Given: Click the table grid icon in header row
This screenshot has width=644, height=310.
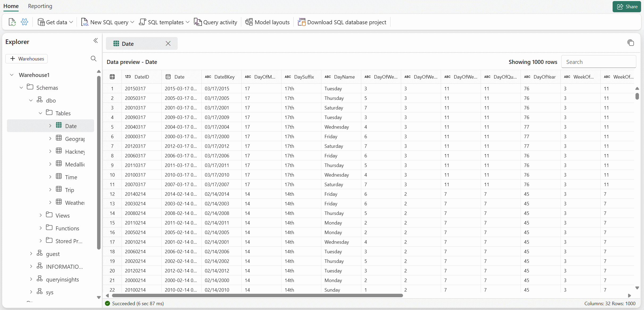Looking at the screenshot, I should point(112,77).
